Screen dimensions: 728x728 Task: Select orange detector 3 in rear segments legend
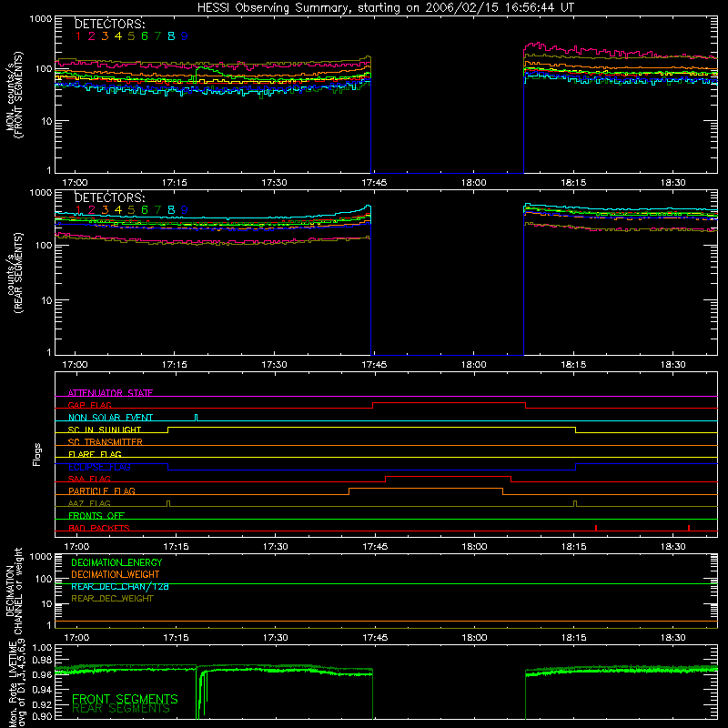pyautogui.click(x=105, y=210)
